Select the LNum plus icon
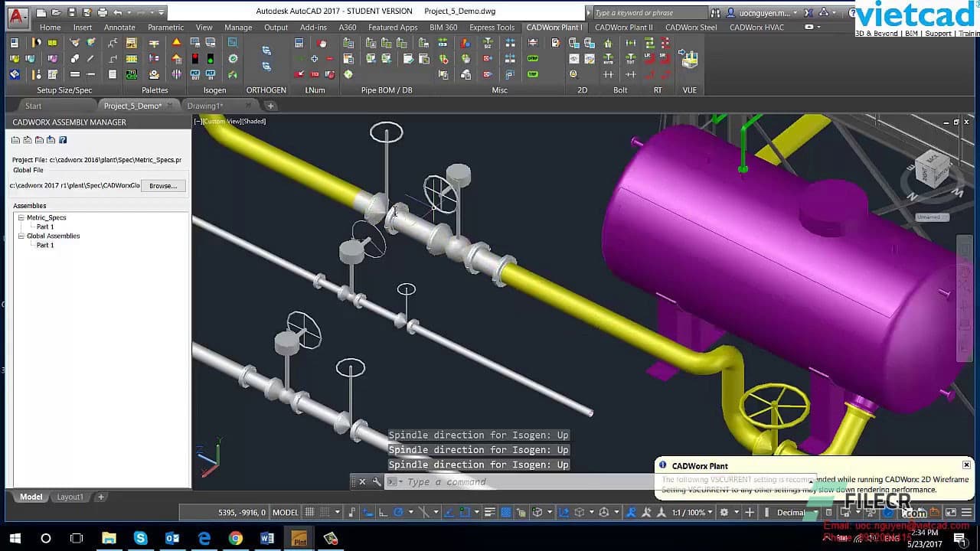Viewport: 980px width, 551px height. pos(314,57)
